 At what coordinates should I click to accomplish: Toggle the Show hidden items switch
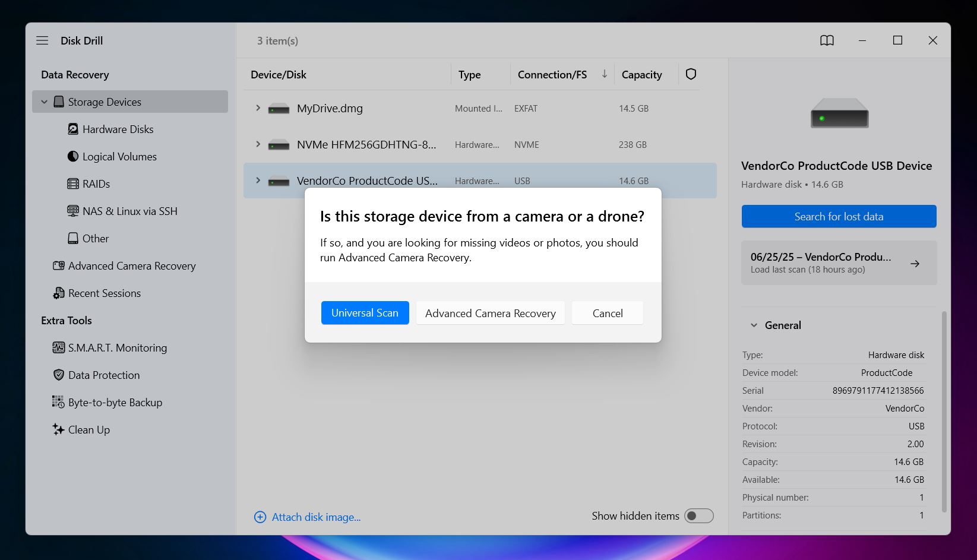click(699, 516)
